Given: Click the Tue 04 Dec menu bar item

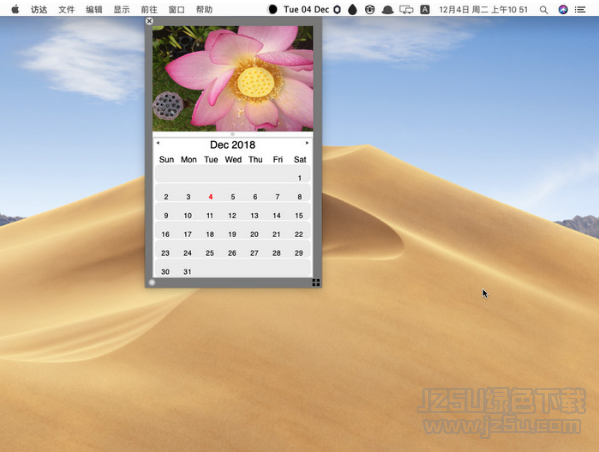Looking at the screenshot, I should click(306, 10).
